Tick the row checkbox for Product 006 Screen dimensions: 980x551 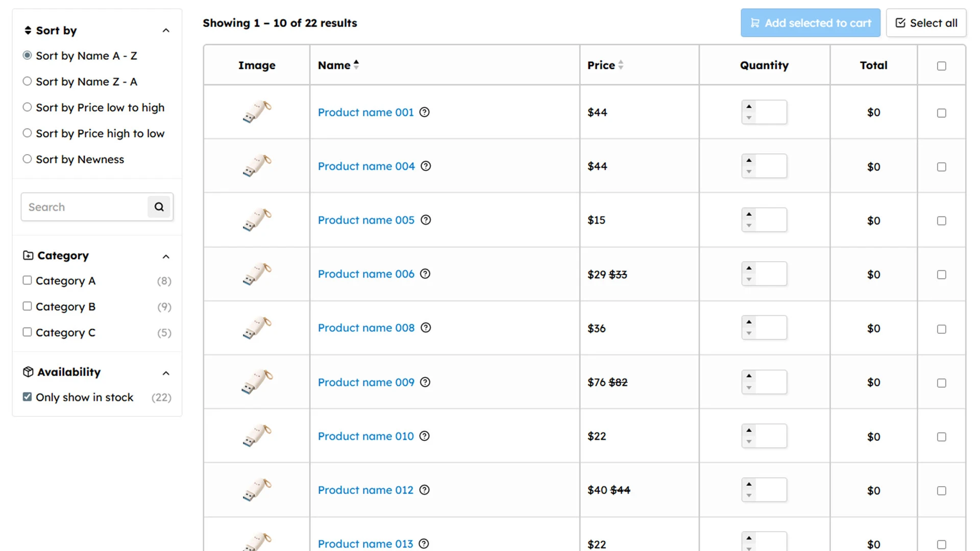pyautogui.click(x=941, y=274)
